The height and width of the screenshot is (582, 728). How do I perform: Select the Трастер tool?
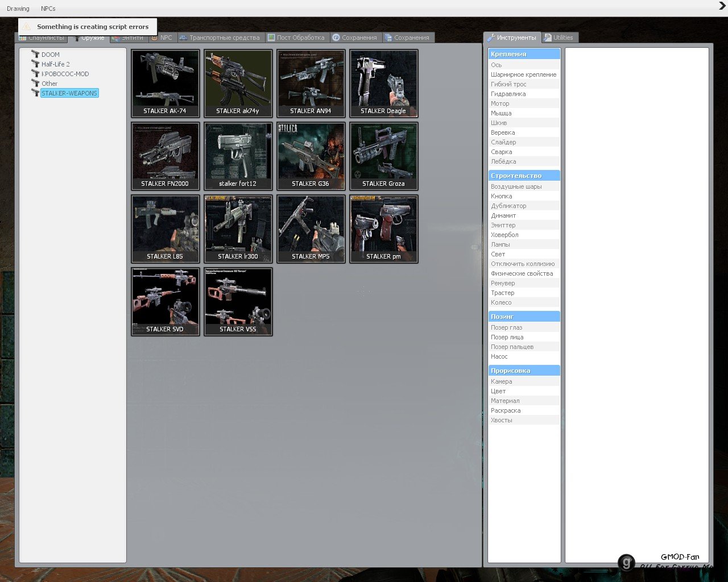524,293
